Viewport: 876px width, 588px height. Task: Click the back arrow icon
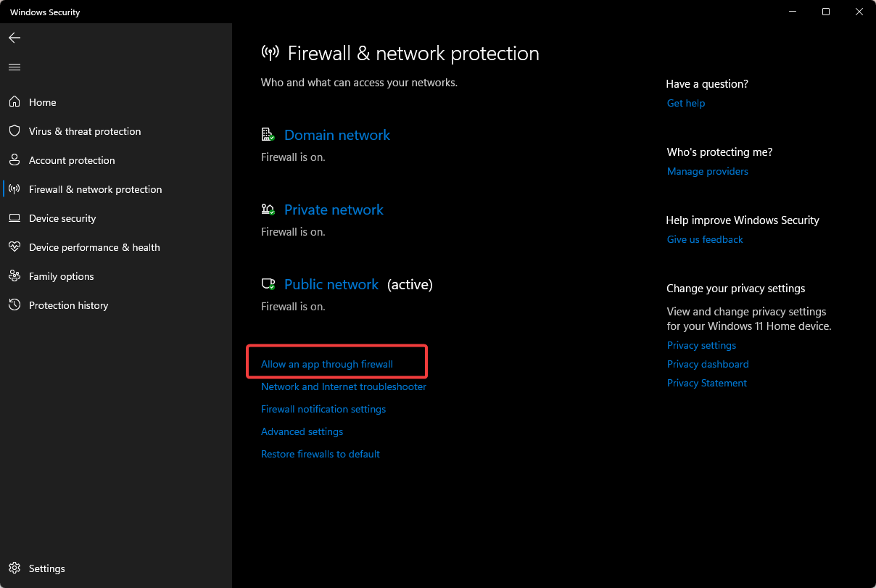15,38
